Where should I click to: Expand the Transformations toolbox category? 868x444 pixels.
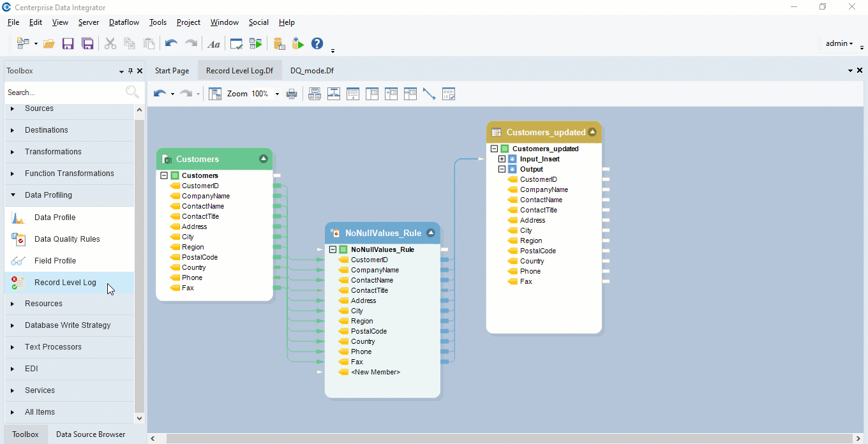coord(53,152)
